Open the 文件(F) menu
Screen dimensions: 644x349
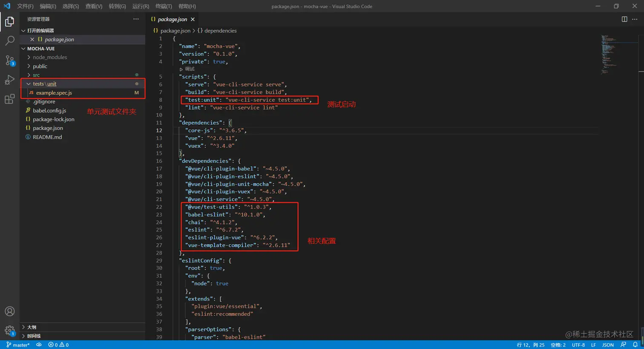point(25,6)
